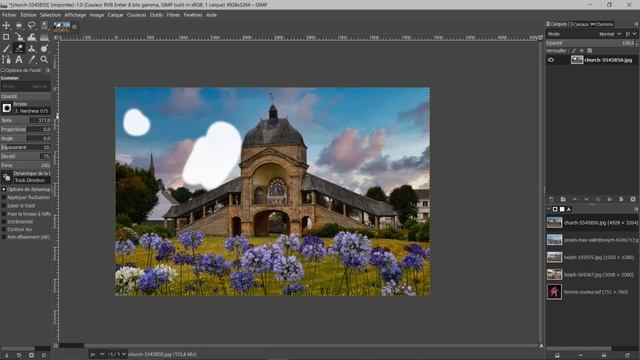
Task: Open the Layers panel configuration menu
Action: (x=636, y=24)
